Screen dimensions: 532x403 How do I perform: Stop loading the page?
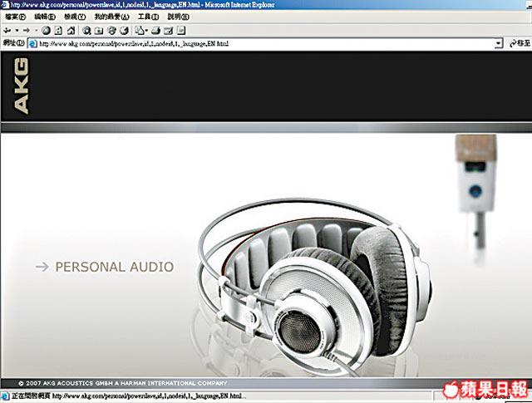(47, 31)
